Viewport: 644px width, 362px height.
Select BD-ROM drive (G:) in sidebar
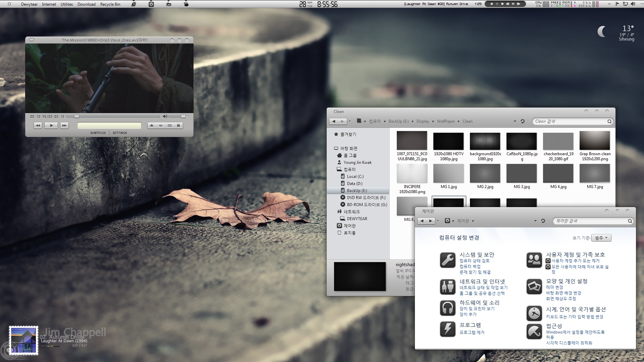click(367, 205)
